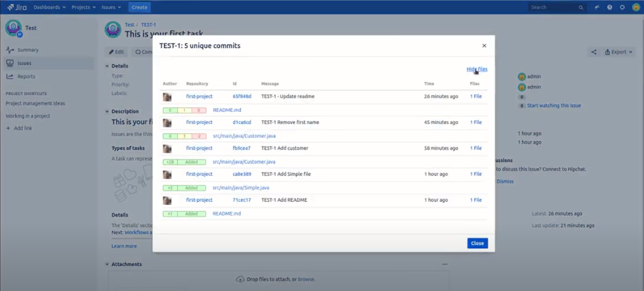Open first-project repository for Add README commit

coord(199,200)
